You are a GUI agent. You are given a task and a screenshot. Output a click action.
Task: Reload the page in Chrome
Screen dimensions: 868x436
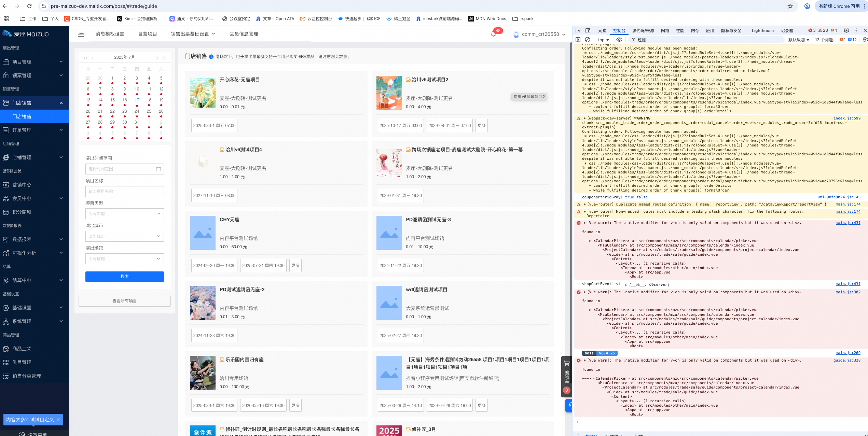pyautogui.click(x=29, y=6)
